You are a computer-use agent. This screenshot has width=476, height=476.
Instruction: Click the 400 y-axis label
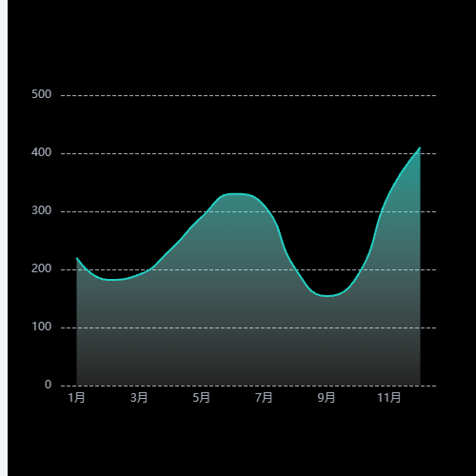click(41, 152)
